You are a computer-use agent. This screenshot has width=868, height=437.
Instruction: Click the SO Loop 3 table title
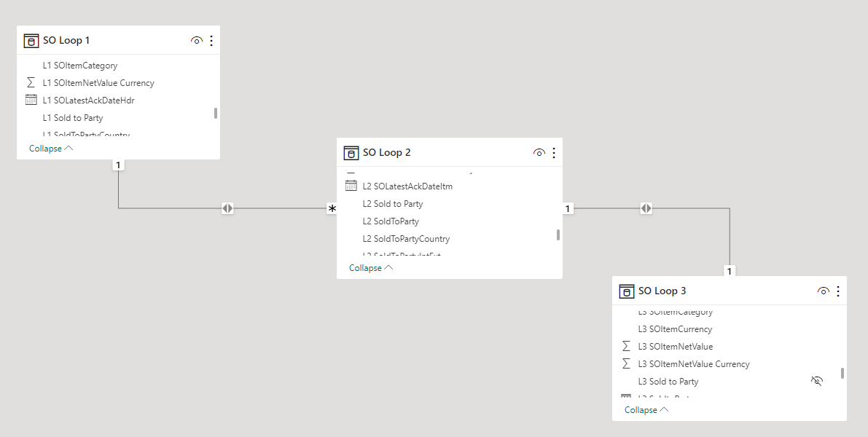662,291
